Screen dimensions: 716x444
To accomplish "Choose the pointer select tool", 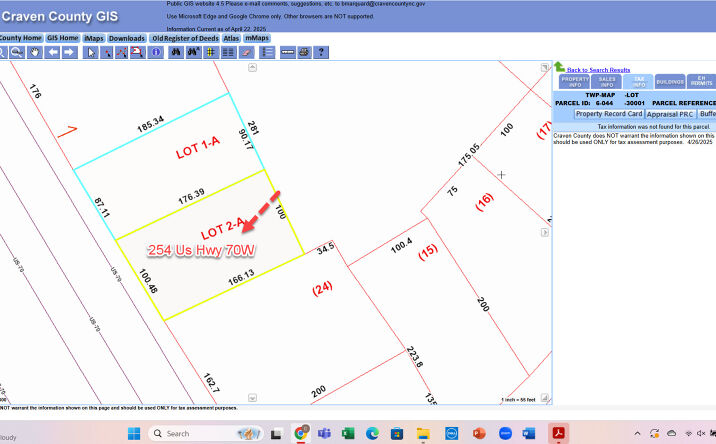I will click(x=91, y=52).
